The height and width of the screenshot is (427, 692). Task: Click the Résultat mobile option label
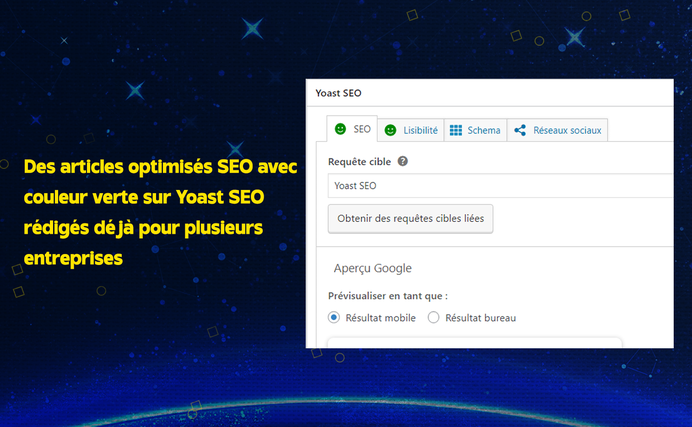(380, 318)
